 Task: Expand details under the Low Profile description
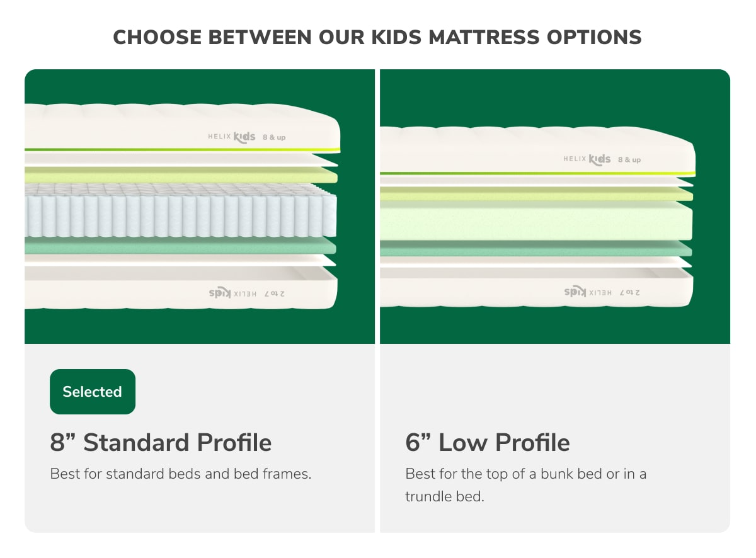[525, 485]
